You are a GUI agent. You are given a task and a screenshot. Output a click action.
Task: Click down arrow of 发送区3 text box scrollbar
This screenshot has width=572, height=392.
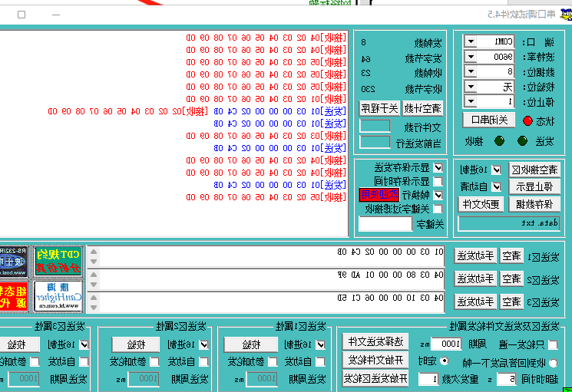(94, 308)
